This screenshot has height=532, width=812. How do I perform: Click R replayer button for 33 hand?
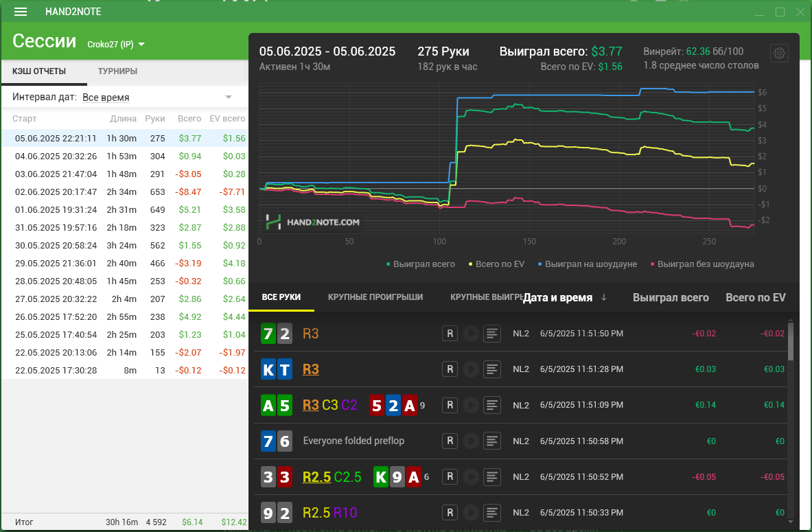pos(450,476)
